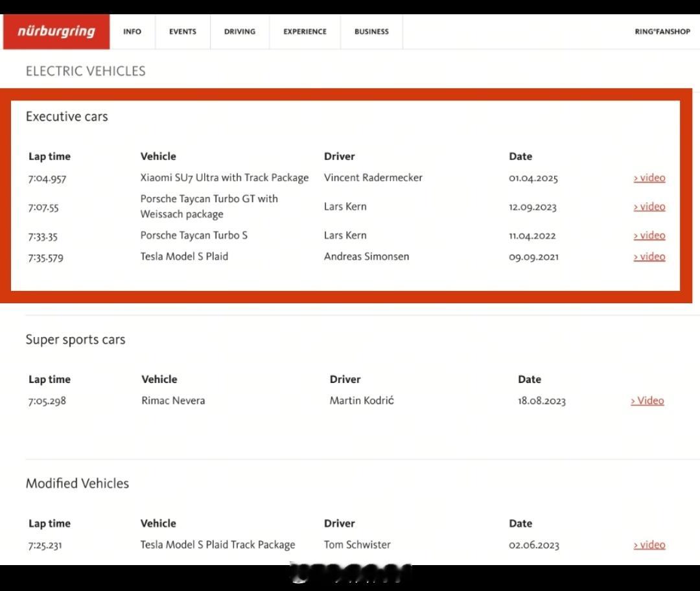Screen dimensions: 700x591
Task: Click the Modified Vehicles heading
Action: tap(77, 483)
